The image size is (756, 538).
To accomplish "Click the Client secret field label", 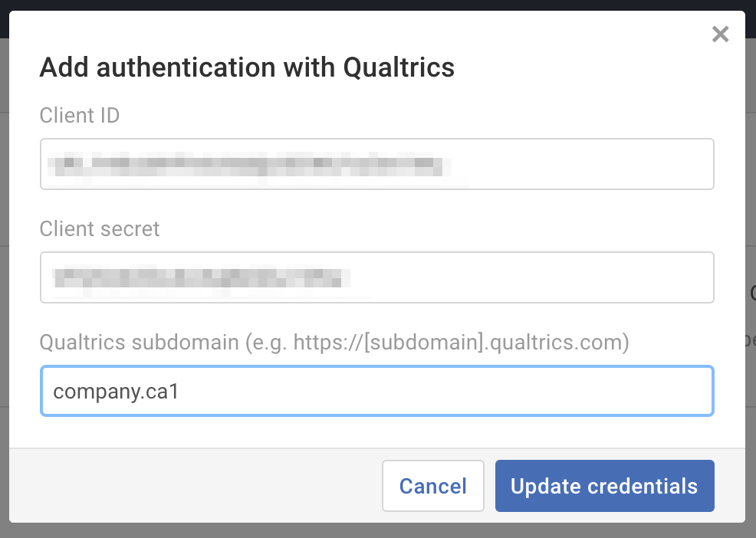I will coord(99,228).
